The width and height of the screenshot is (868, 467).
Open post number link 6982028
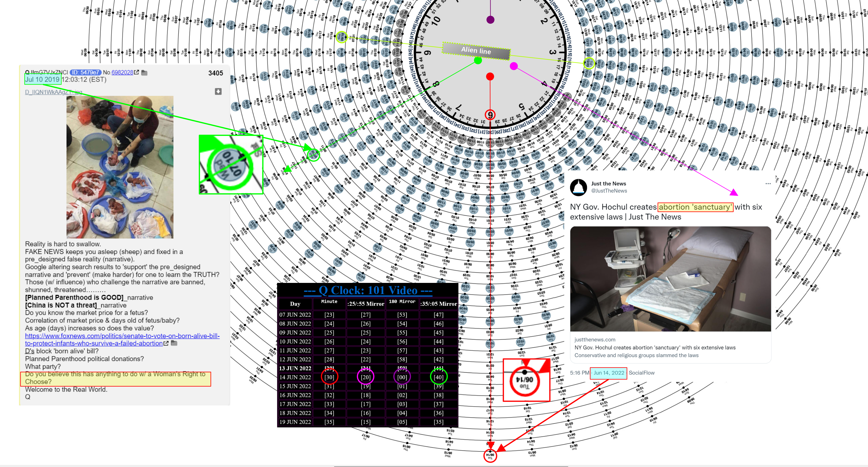122,72
